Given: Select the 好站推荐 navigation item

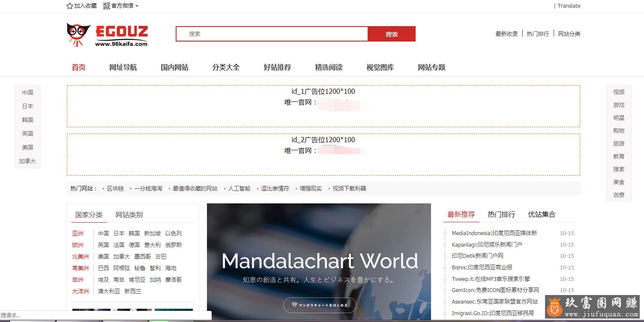Looking at the screenshot, I should point(277,67).
